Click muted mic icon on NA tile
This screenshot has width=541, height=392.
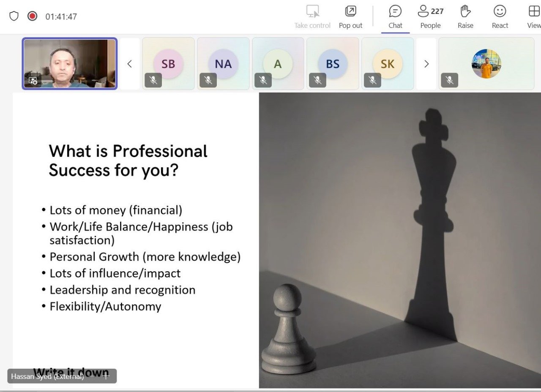point(208,80)
